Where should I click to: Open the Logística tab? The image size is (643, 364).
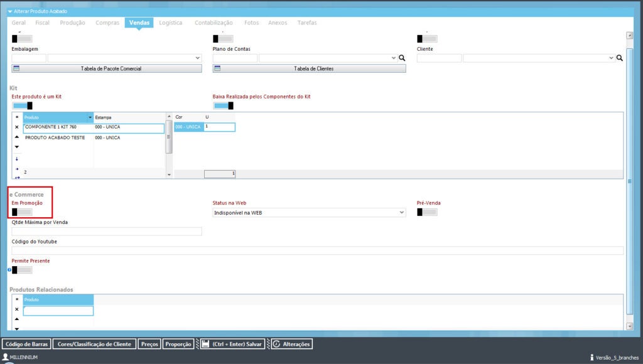click(x=171, y=23)
